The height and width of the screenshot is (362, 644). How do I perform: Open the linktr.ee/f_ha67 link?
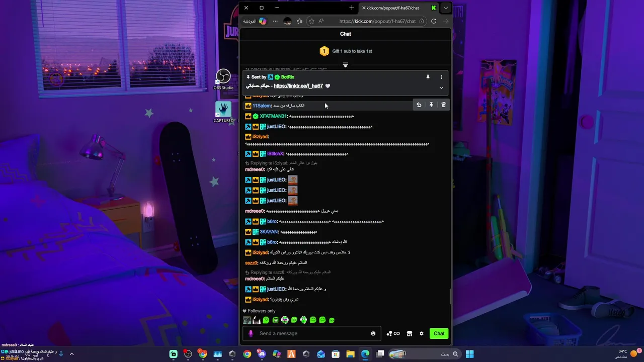(298, 86)
